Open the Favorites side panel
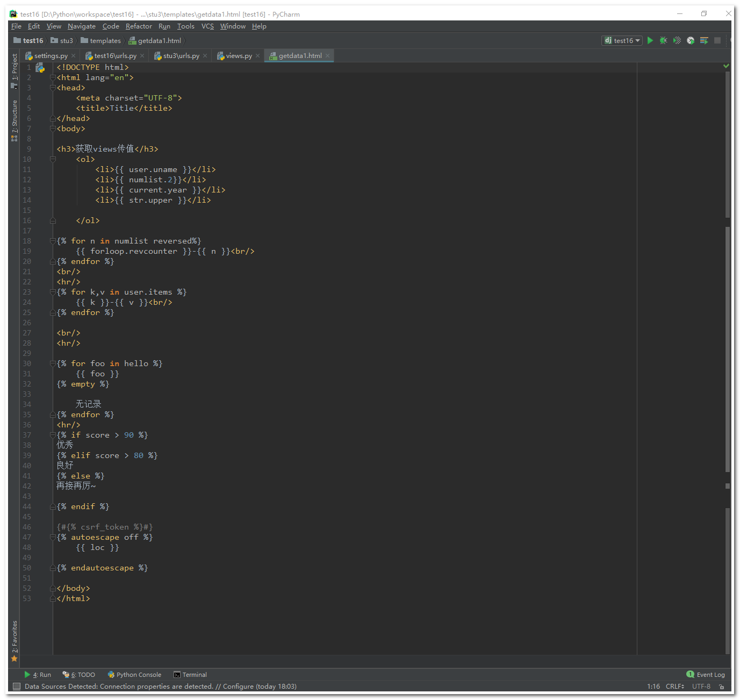The height and width of the screenshot is (700, 740). [15, 641]
